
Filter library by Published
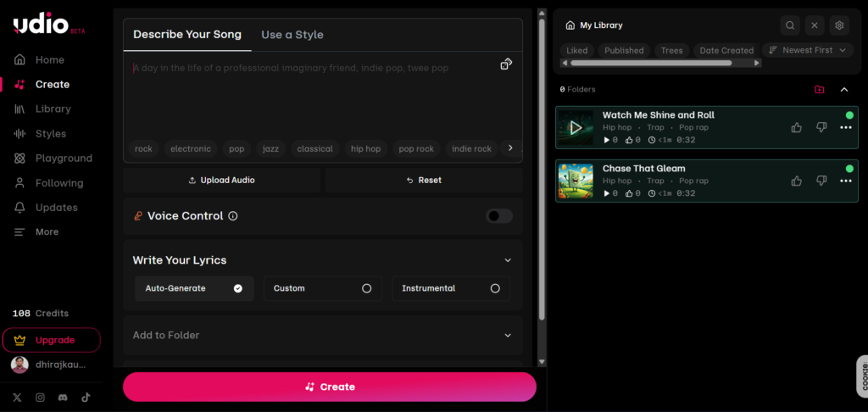click(x=624, y=50)
